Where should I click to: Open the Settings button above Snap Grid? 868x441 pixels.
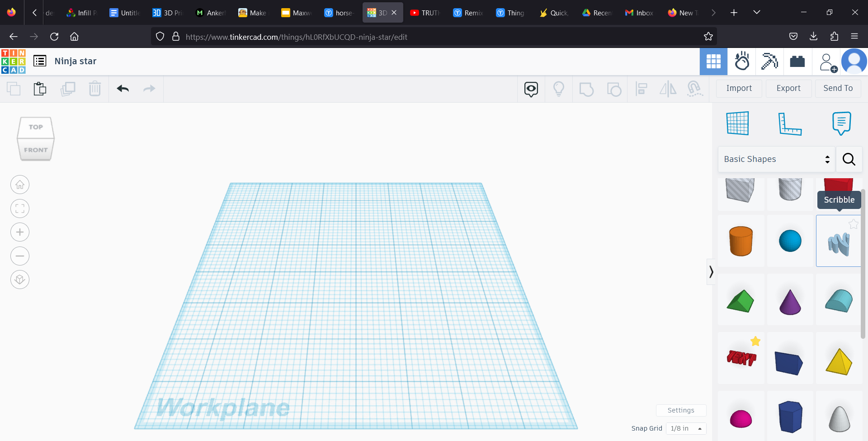[x=681, y=410]
